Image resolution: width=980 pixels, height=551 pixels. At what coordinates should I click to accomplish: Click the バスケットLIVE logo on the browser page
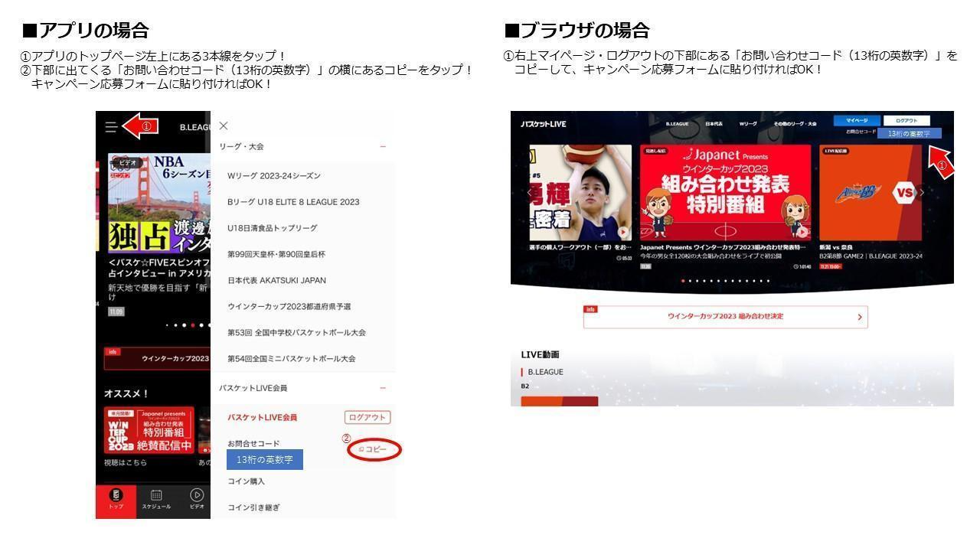[544, 124]
